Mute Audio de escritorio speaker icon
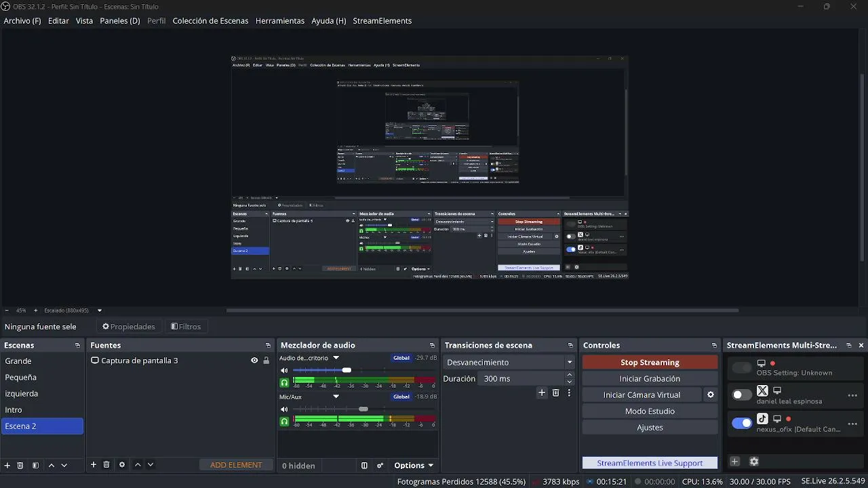868x488 pixels. (284, 371)
